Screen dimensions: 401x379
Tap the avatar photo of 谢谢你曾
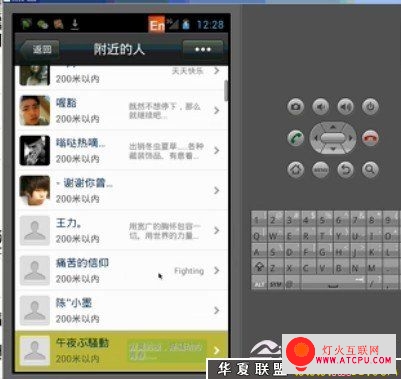tap(35, 190)
